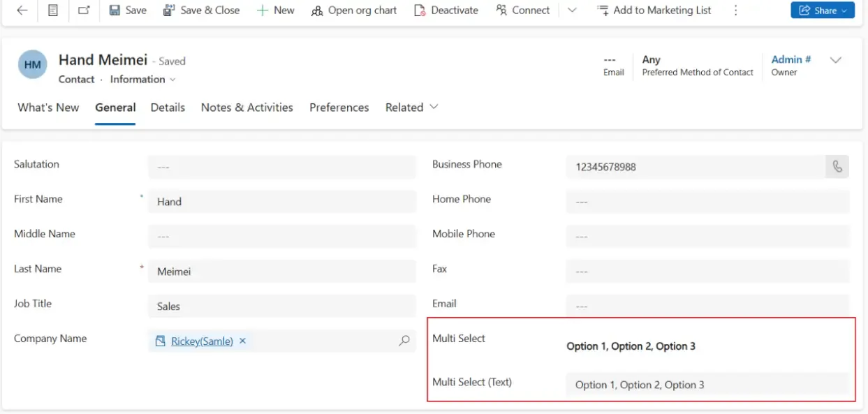This screenshot has height=414, width=868.
Task: Expand the header details chevron
Action: click(835, 60)
